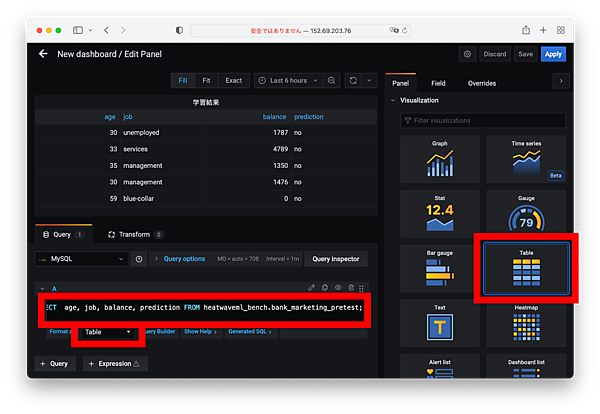
Task: Select the Fill view mode
Action: (x=182, y=80)
